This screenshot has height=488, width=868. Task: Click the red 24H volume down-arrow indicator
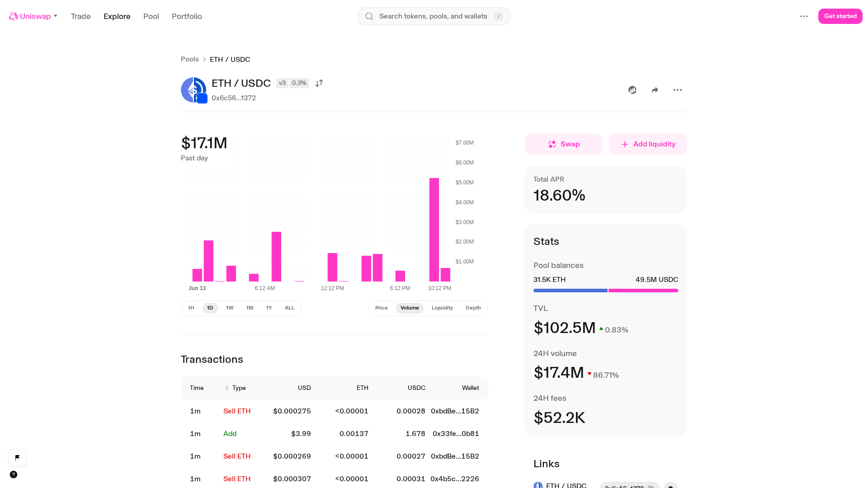click(x=590, y=374)
